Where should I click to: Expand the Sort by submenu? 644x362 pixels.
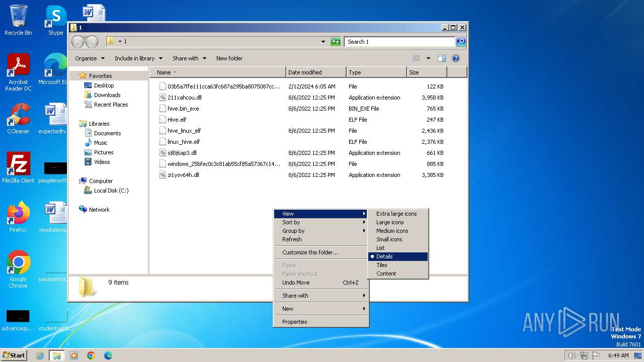point(321,222)
